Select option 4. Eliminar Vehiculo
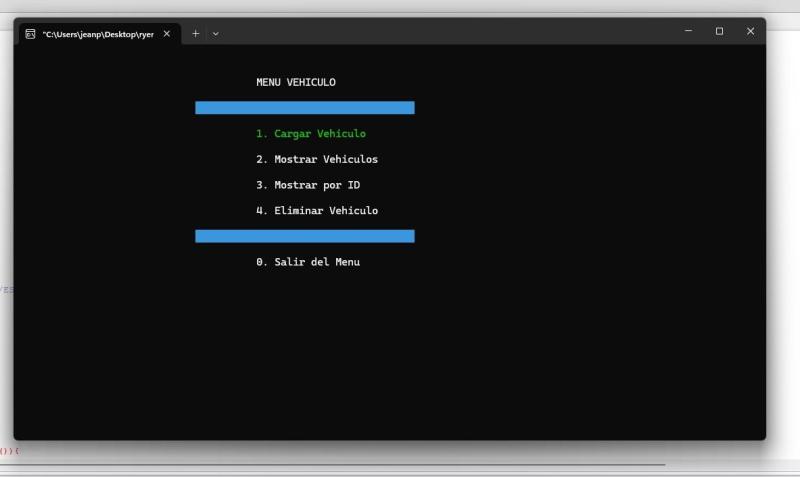800x477 pixels. [x=317, y=210]
